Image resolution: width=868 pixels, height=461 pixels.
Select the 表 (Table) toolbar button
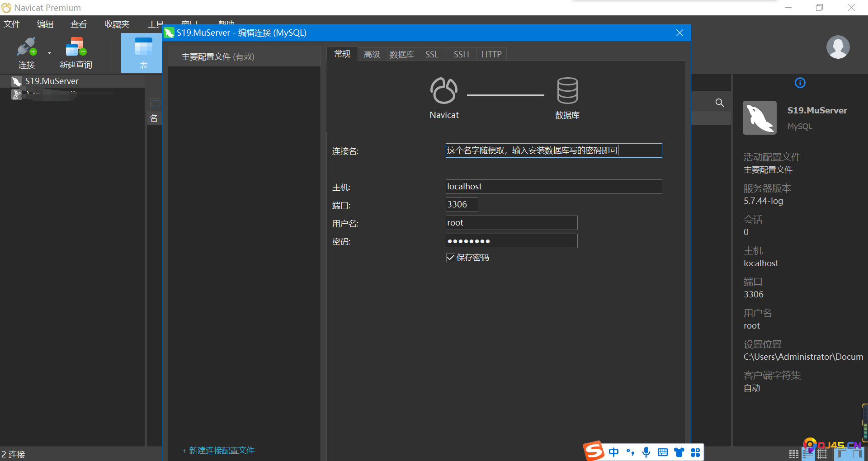pyautogui.click(x=143, y=53)
